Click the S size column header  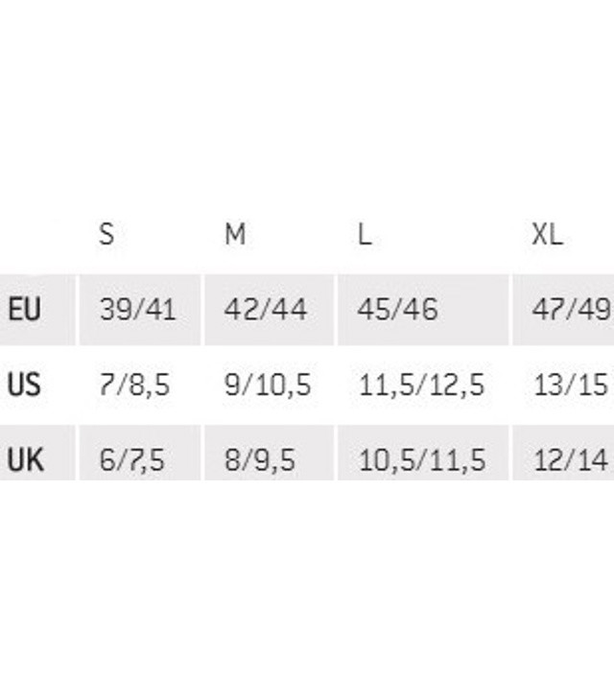pos(106,234)
